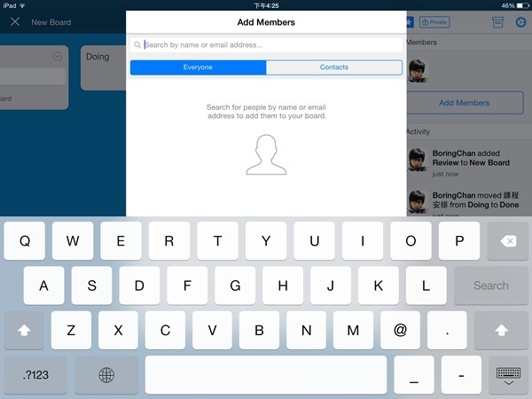Tap the T key

tap(217, 241)
